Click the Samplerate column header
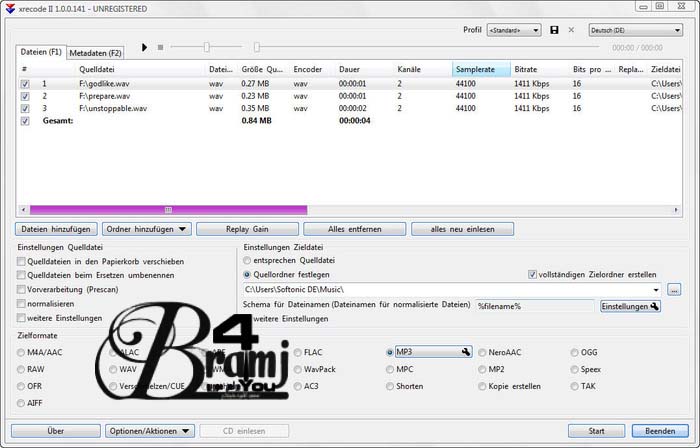Image resolution: width=700 pixels, height=448 pixels. pos(481,69)
